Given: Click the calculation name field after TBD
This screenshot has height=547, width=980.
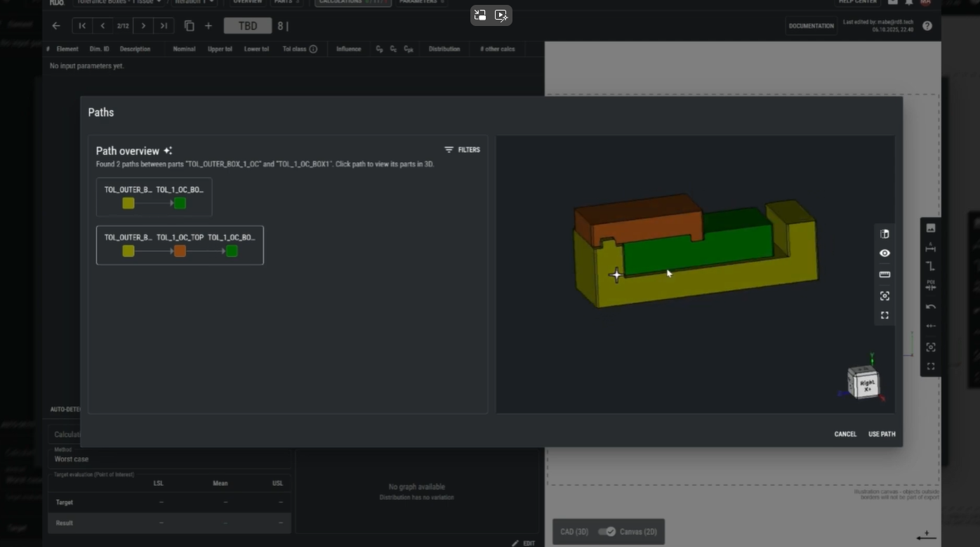Looking at the screenshot, I should click(283, 26).
